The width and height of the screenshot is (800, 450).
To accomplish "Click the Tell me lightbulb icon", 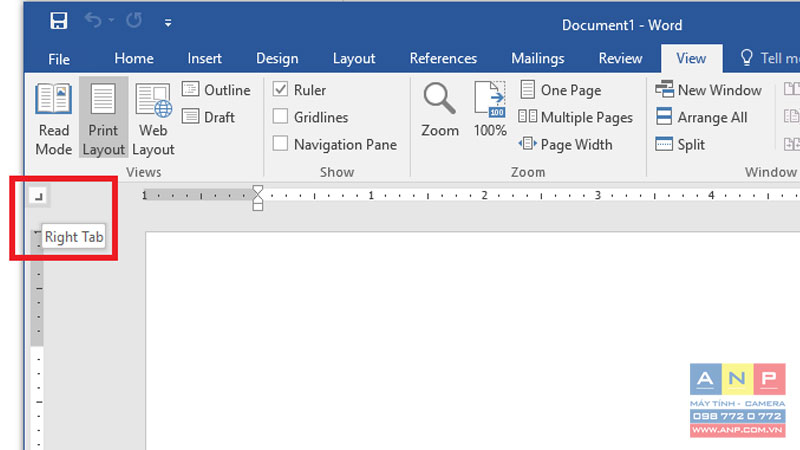I will click(x=746, y=58).
